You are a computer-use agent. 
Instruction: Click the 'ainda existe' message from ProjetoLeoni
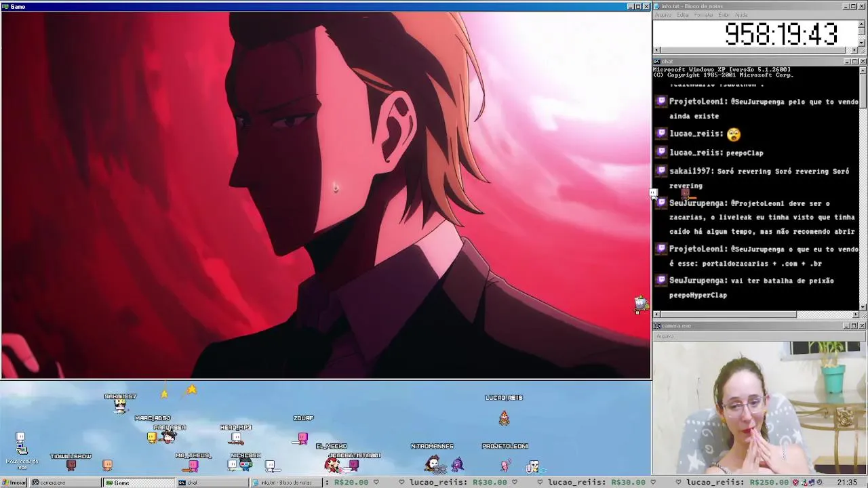tap(694, 116)
